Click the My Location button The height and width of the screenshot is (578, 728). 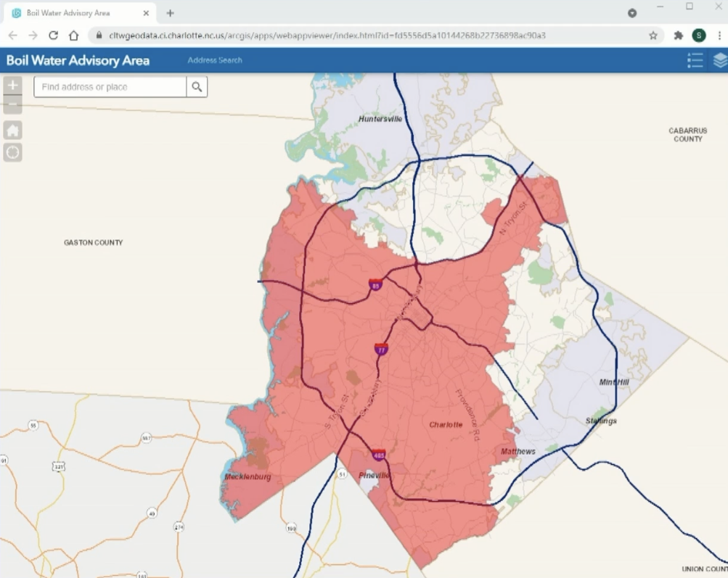[x=12, y=152]
